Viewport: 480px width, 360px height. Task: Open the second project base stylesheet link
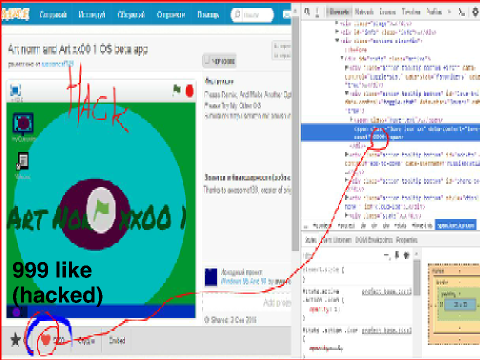[x=387, y=330]
